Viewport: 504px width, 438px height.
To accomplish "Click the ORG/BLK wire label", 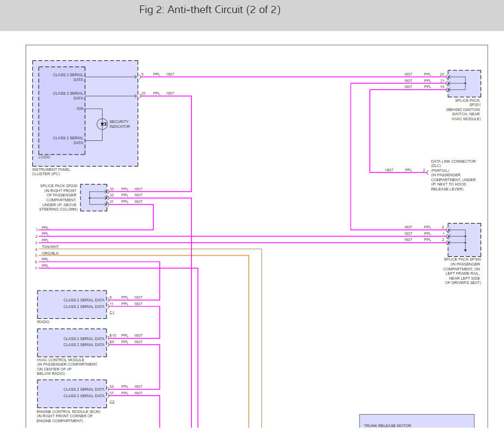I will point(49,253).
